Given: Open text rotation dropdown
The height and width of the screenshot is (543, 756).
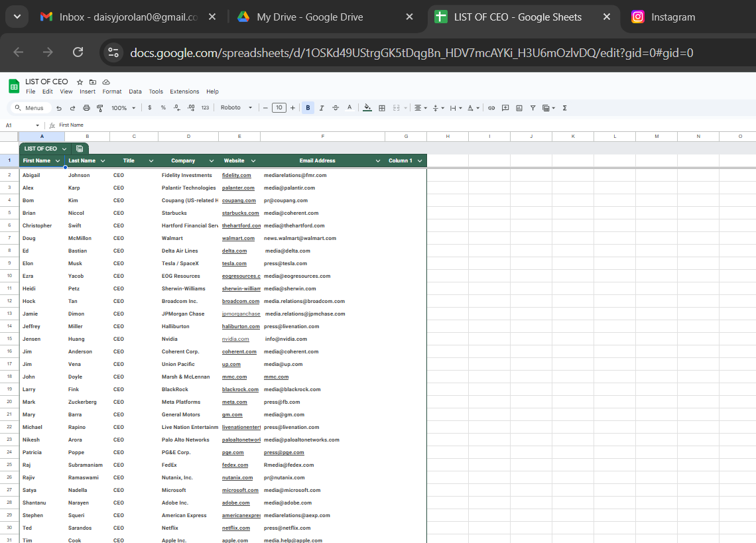Looking at the screenshot, I should click(x=473, y=108).
